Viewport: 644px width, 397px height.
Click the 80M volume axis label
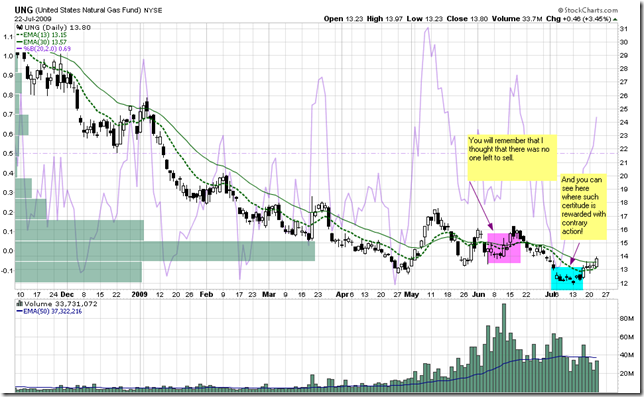point(626,318)
